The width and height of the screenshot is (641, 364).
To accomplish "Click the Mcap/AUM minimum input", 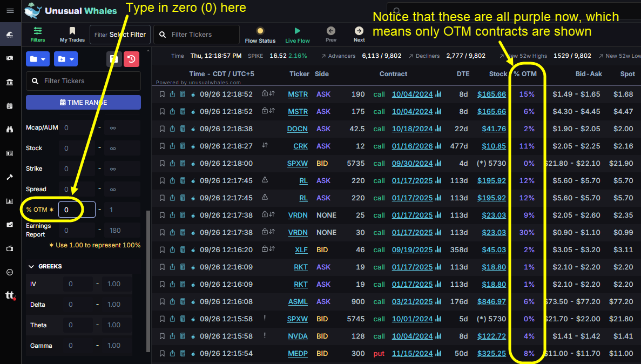I will pyautogui.click(x=77, y=127).
